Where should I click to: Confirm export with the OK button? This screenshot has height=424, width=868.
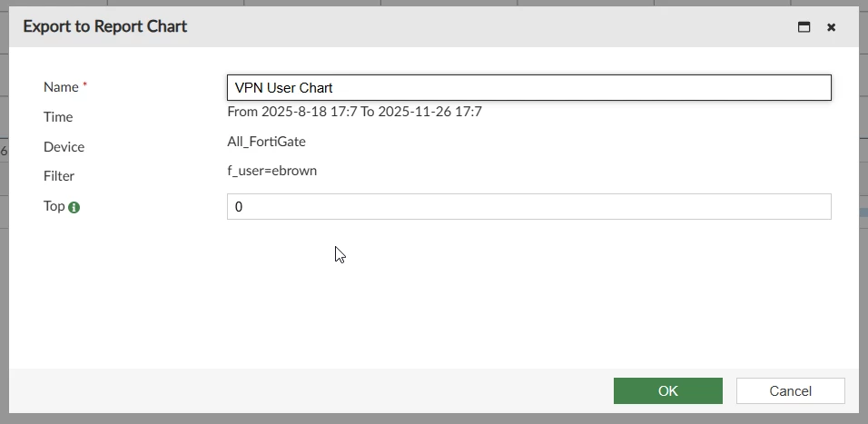(667, 390)
